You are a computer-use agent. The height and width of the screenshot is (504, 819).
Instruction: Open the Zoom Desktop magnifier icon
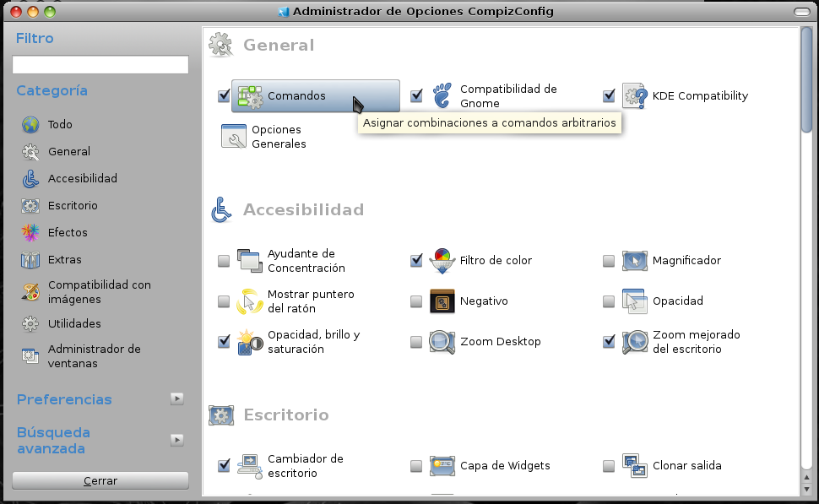(442, 342)
